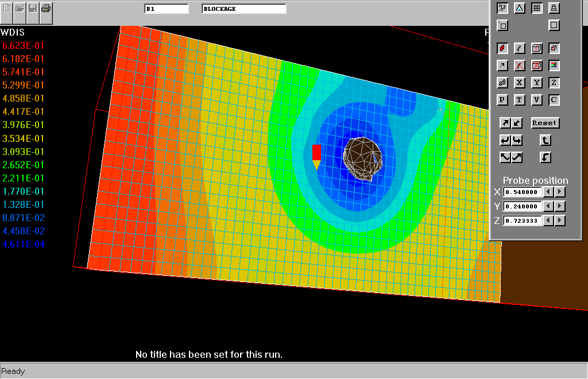Click the BLOCKAGE object type field
This screenshot has height=379, width=588.
click(x=243, y=9)
